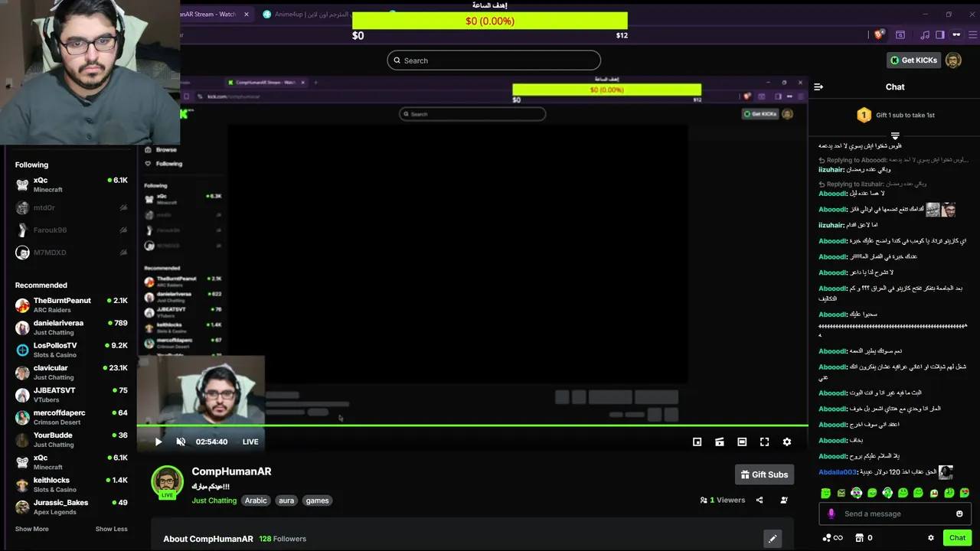Click the stream progress bar

[472, 425]
